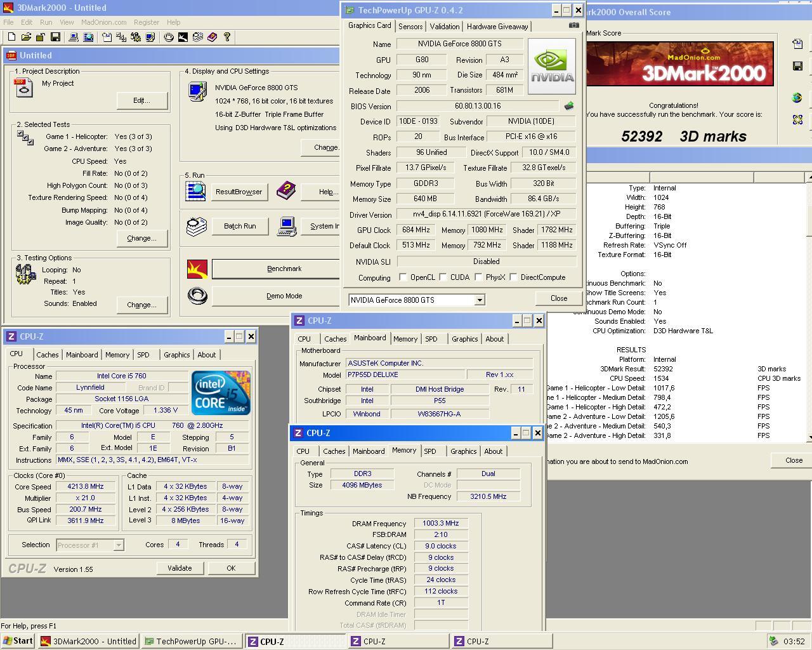This screenshot has width=812, height=650.
Task: Click the Demo Mode ring toolbar icon
Action: click(x=169, y=37)
